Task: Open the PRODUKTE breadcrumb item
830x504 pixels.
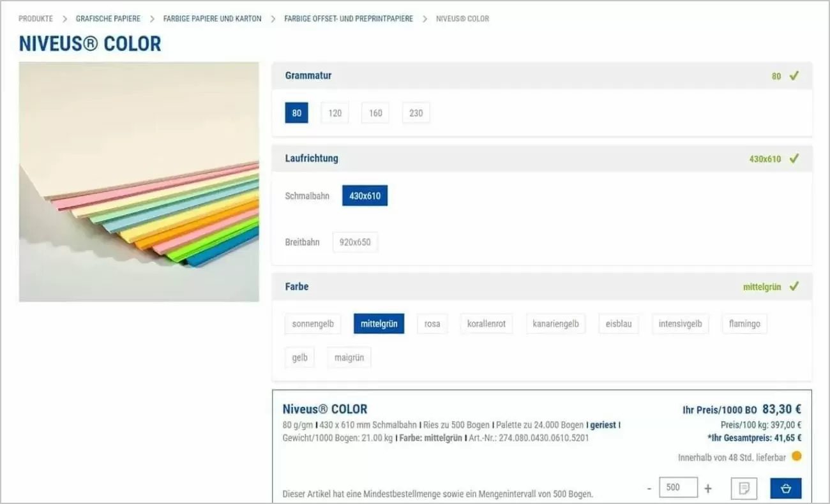Action: click(x=35, y=19)
